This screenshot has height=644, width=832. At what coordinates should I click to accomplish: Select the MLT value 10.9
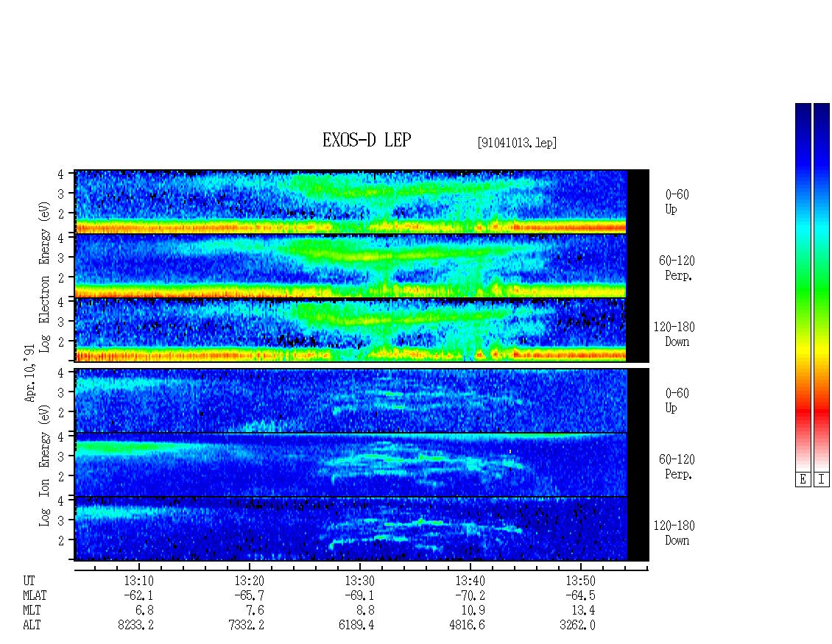click(473, 611)
